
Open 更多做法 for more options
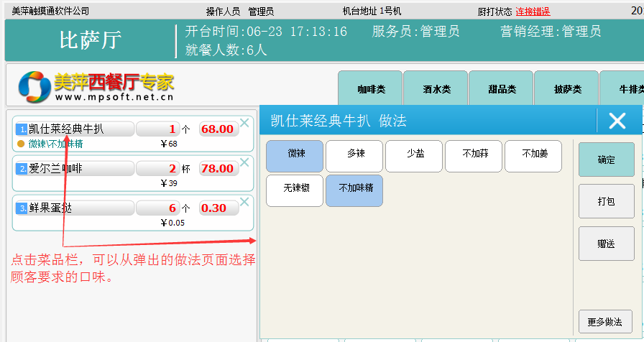[605, 321]
